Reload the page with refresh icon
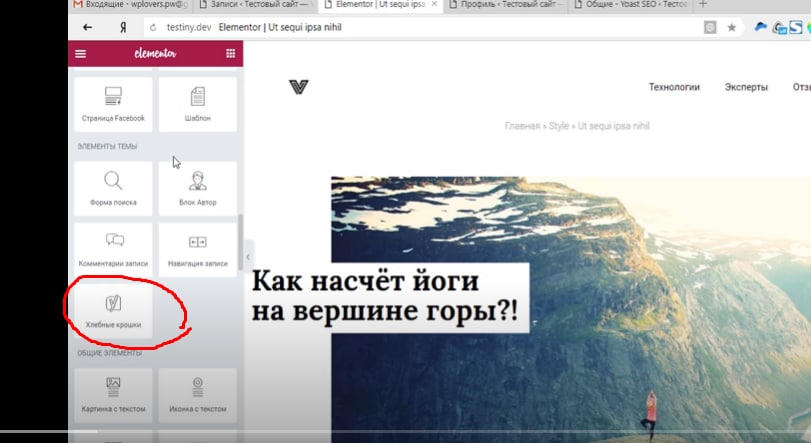Viewport: 811px width, 443px height. pyautogui.click(x=153, y=27)
